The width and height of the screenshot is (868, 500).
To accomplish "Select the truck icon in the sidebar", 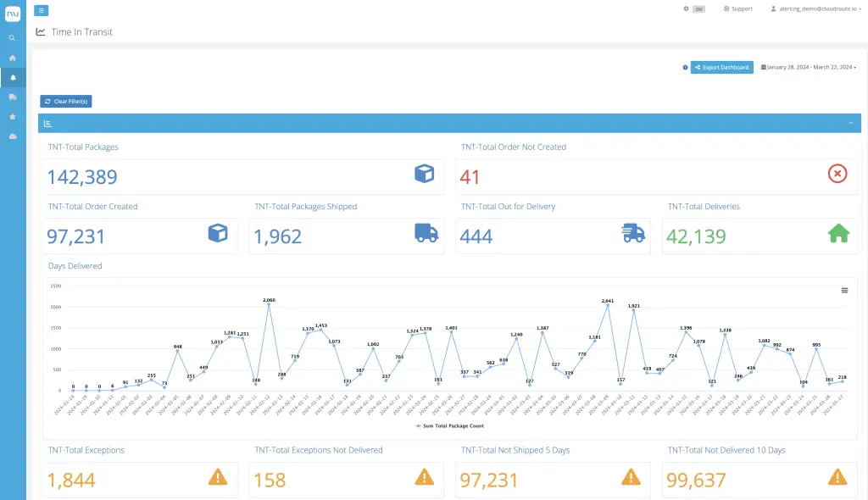I will pos(12,97).
